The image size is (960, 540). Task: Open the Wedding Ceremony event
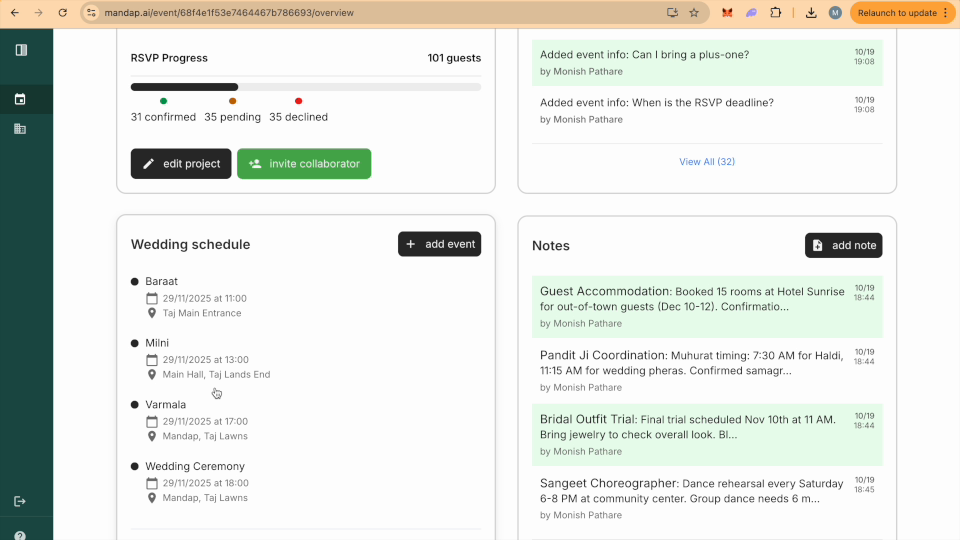tap(195, 467)
